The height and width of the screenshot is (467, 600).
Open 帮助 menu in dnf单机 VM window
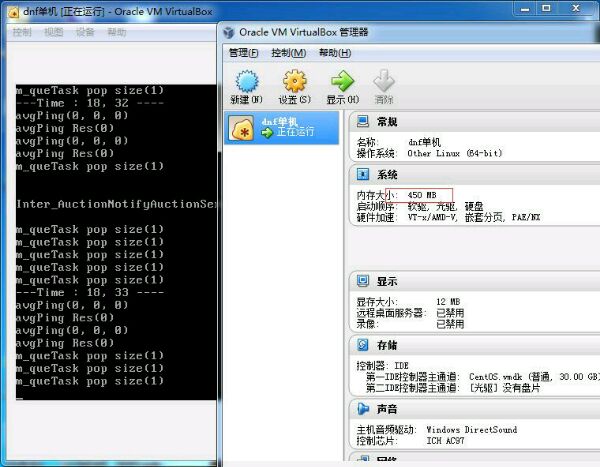click(116, 32)
